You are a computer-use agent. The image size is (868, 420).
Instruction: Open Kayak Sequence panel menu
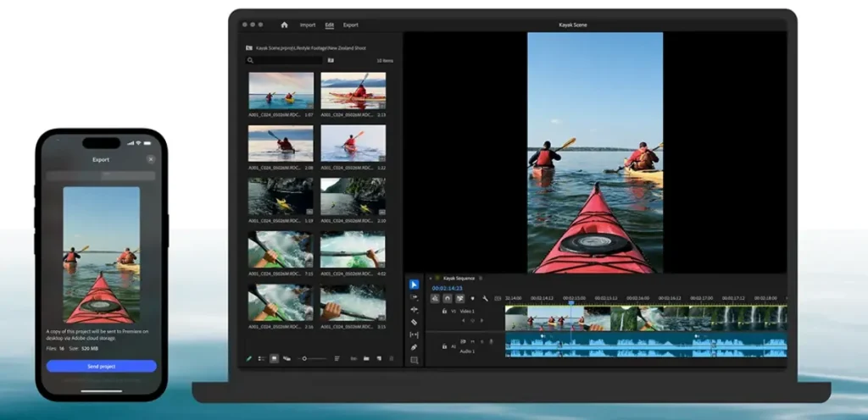(481, 279)
